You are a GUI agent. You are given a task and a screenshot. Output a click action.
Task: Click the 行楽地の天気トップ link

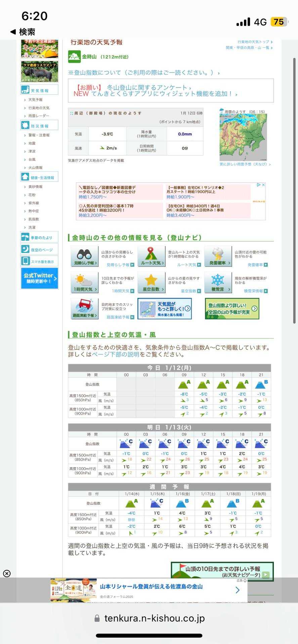click(x=254, y=42)
